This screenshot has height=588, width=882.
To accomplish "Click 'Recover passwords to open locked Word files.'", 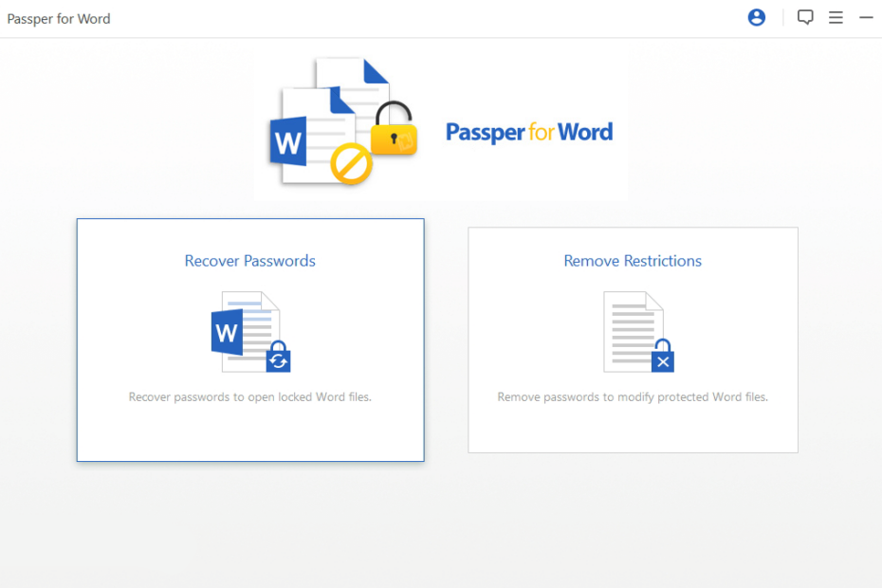I will (250, 397).
